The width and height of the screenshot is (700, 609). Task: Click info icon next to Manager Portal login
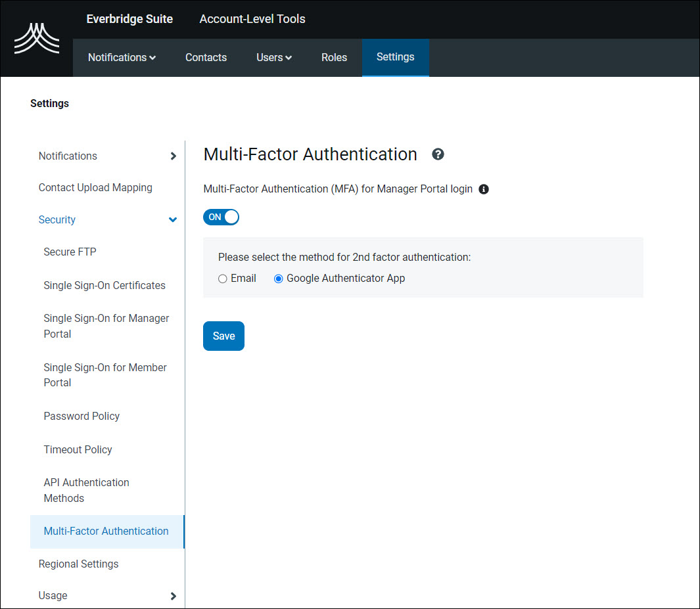484,189
